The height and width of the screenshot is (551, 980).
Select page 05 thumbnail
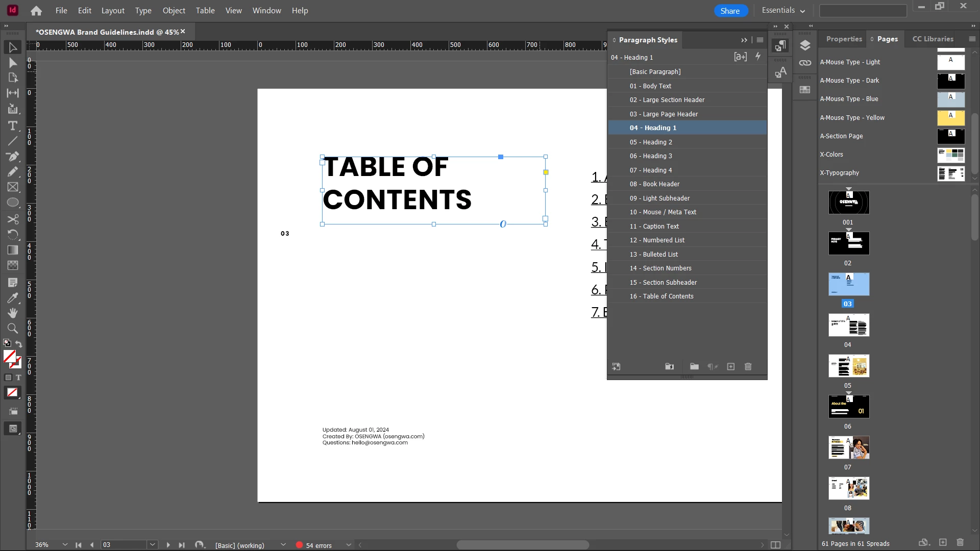(x=848, y=366)
